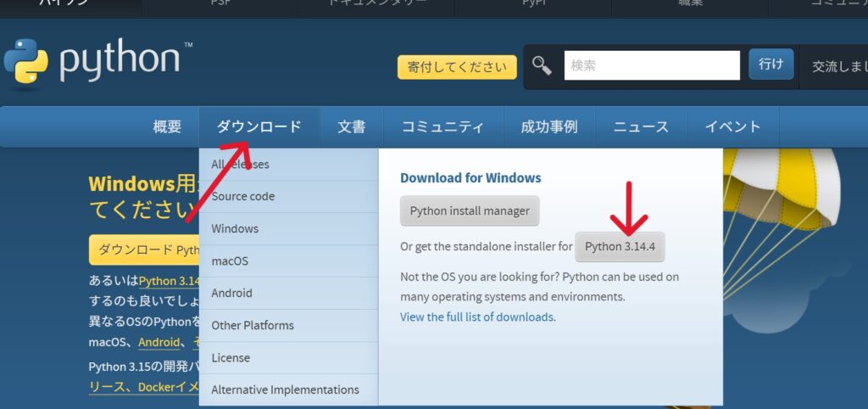Click the search input field

(651, 65)
